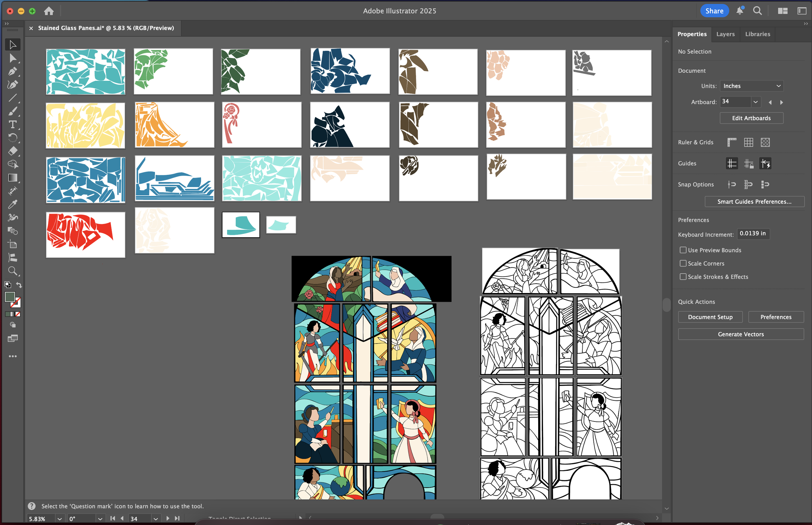
Task: Open the Artboard number dropdown in Properties
Action: (755, 102)
